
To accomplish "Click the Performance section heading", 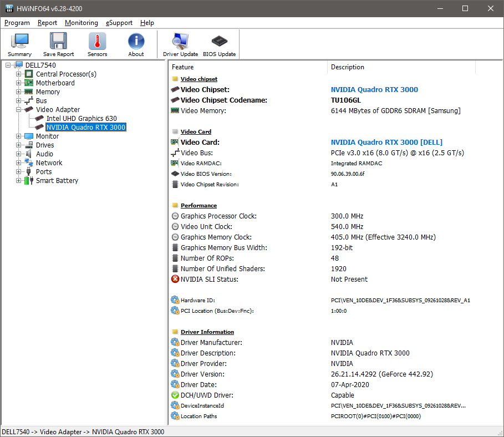I will coord(198,206).
